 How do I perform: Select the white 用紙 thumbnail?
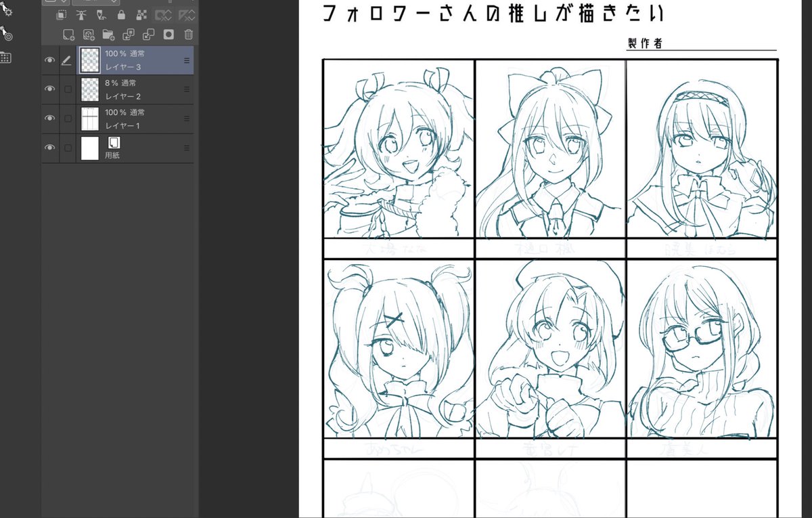[90, 148]
